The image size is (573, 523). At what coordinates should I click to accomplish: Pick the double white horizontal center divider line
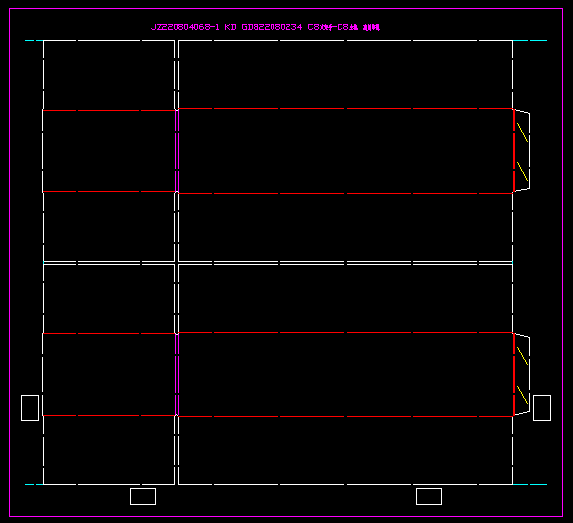click(x=278, y=263)
